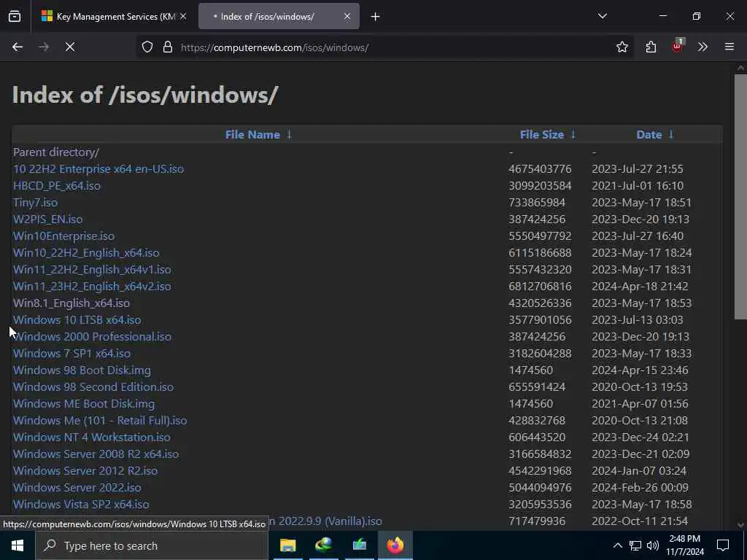Download Win10_22H2_English_x64.iso

(x=86, y=253)
